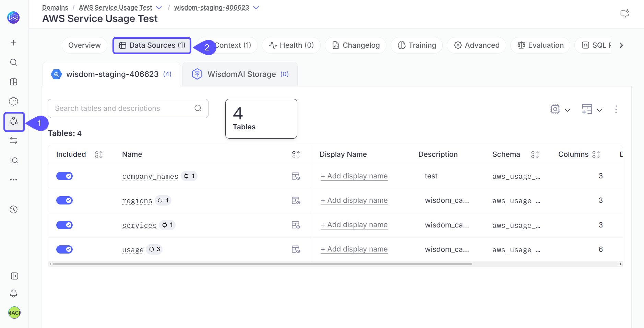Add display name for company_names
The width and height of the screenshot is (644, 328).
pos(354,176)
